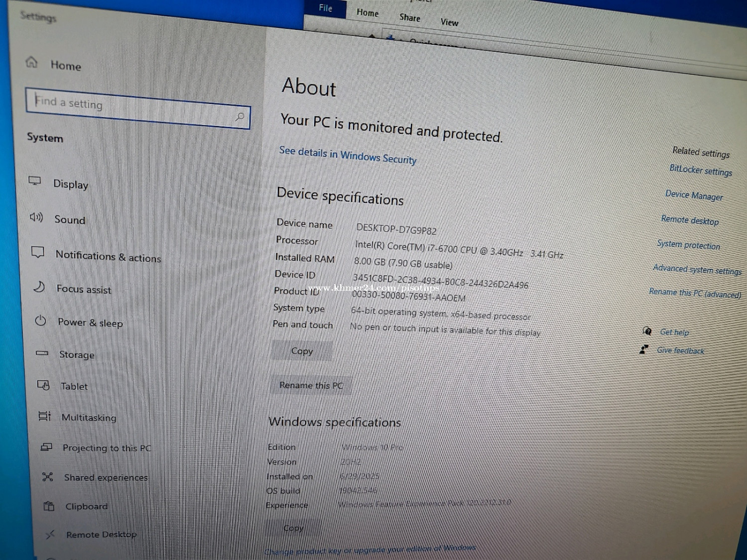The image size is (747, 560).
Task: Select Shared experiences in sidebar
Action: [106, 477]
